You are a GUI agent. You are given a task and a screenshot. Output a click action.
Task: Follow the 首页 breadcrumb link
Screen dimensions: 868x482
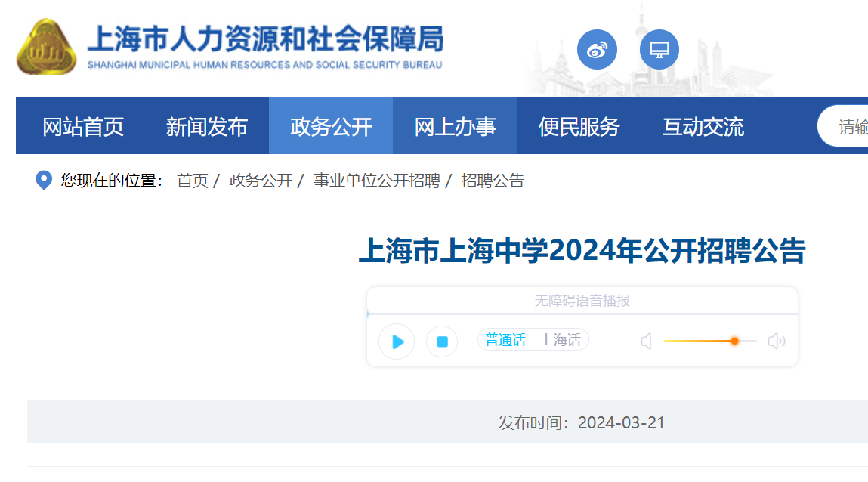(x=193, y=181)
